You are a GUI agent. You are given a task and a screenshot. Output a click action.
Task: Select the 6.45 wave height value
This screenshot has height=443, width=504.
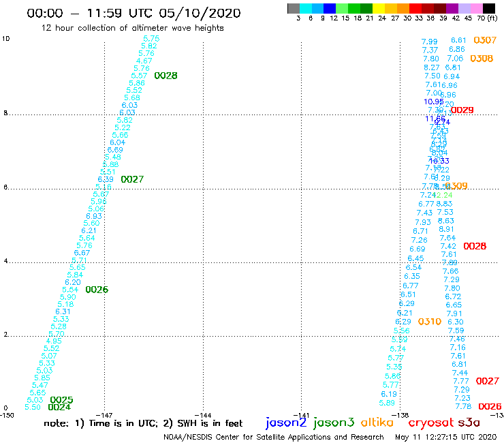tap(415, 259)
